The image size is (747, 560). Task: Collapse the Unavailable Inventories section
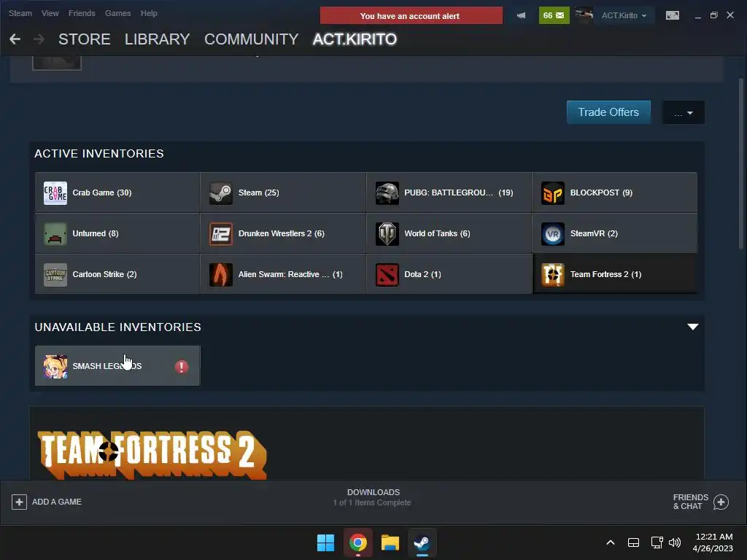(x=693, y=327)
